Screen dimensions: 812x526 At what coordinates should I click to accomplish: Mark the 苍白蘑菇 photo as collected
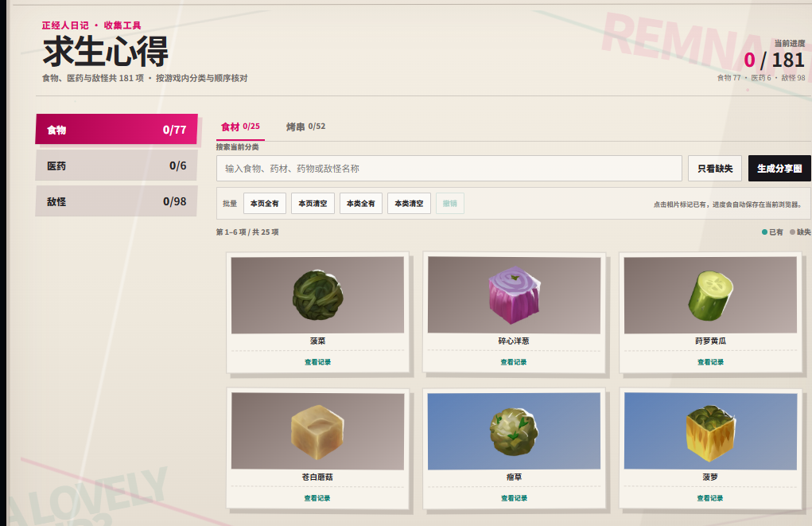(x=317, y=431)
